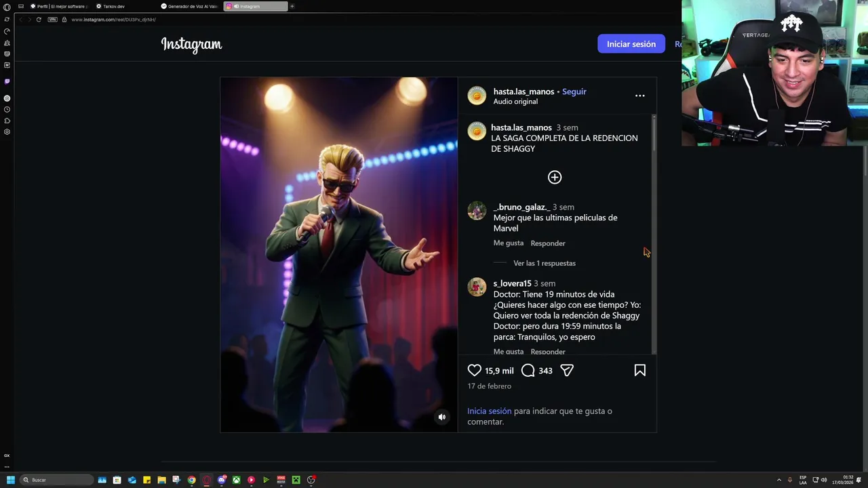Click the Buscar taskbar search box
The height and width of the screenshot is (488, 868).
point(56,480)
